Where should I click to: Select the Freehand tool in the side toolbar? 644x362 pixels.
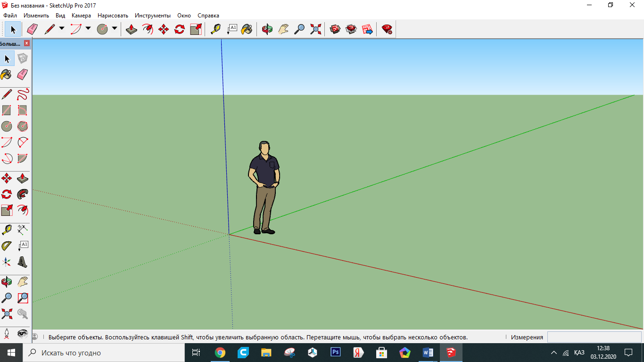23,94
